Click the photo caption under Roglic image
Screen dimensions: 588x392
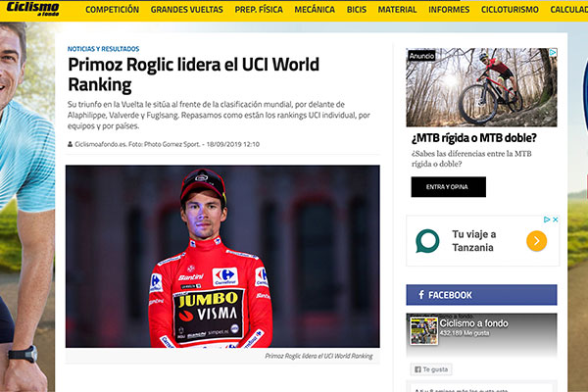tap(318, 356)
